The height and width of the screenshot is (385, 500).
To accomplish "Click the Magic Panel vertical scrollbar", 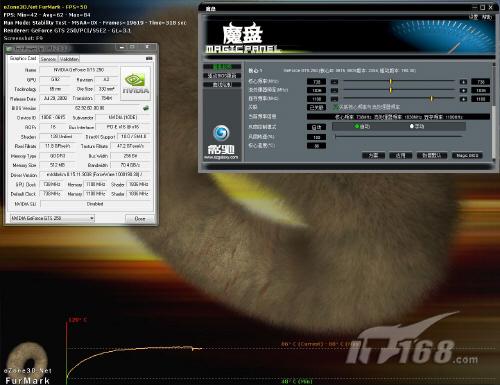I will tap(494, 112).
